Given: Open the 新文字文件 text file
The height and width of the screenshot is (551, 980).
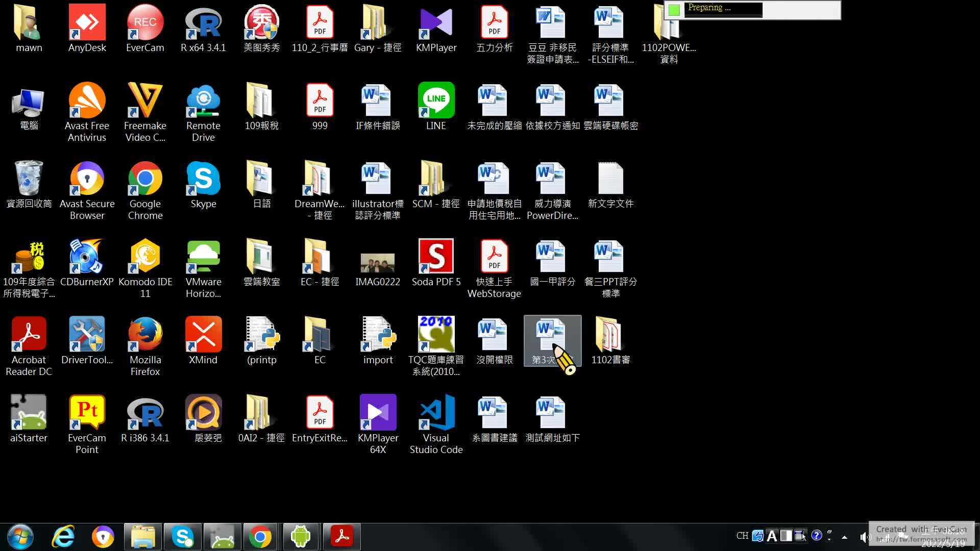Looking at the screenshot, I should 610,185.
